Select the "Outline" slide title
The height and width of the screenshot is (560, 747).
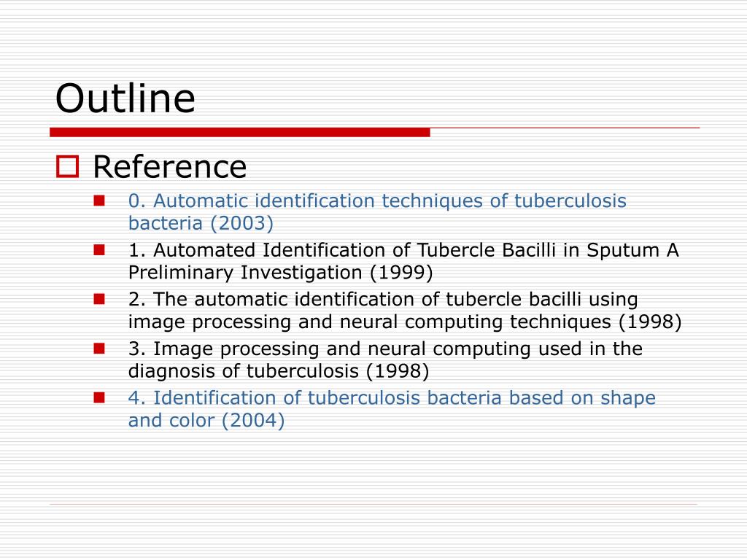click(125, 98)
